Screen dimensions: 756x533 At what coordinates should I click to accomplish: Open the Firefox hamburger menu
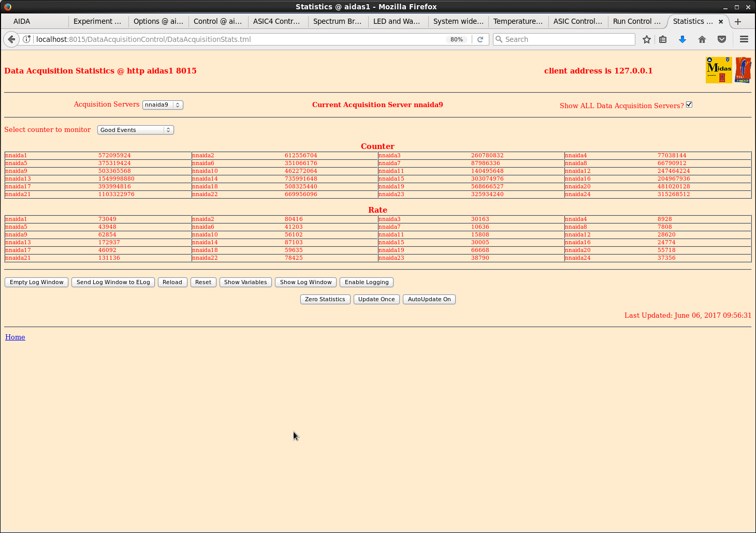(x=744, y=39)
